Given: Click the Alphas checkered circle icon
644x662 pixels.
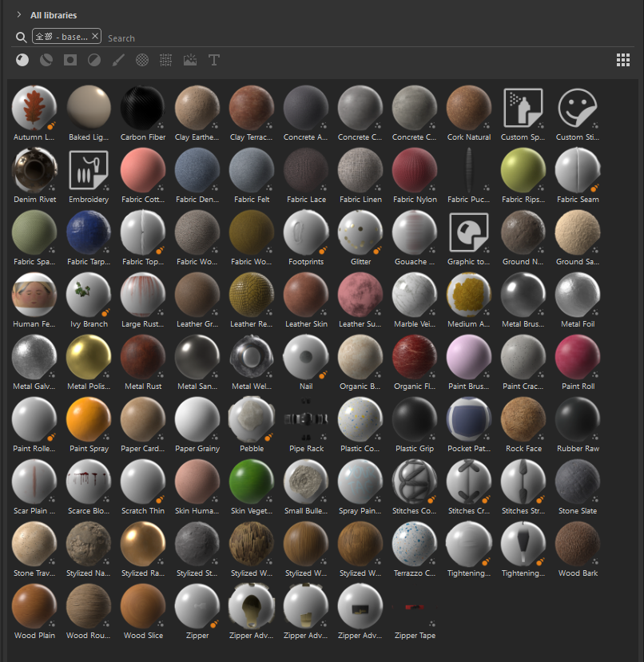Looking at the screenshot, I should coord(142,60).
